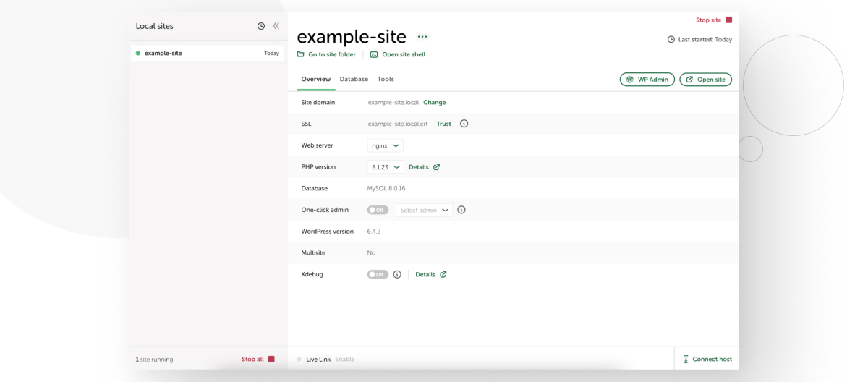
Task: Click the folder icon for Go to site folder
Action: click(x=301, y=54)
